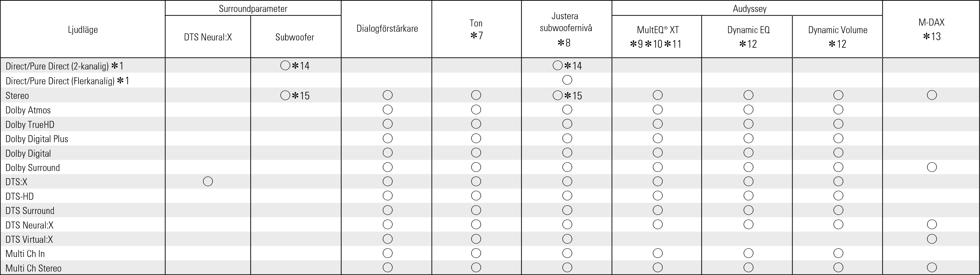
Task: Click the Subwoofer circle marked *15 in Stereo row
Action: pos(285,95)
